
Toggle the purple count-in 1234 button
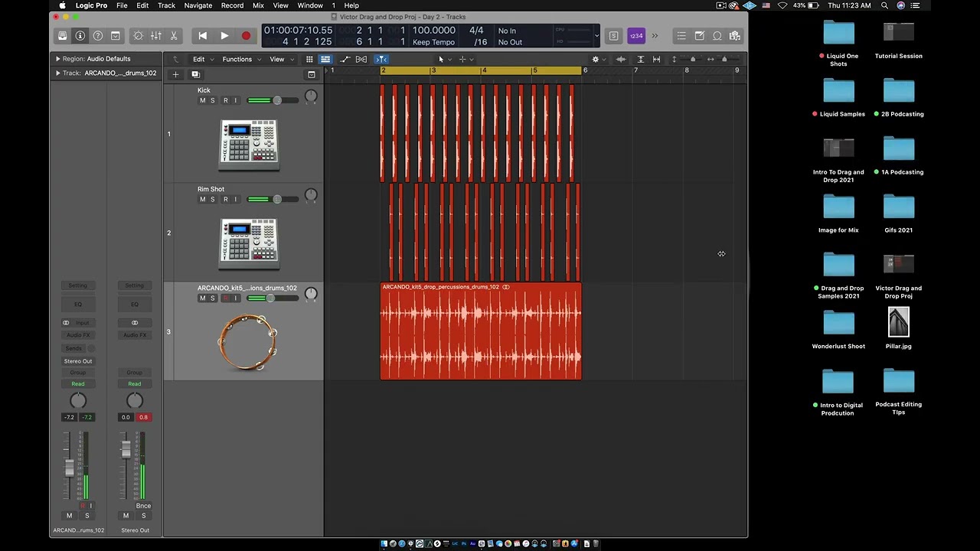[x=635, y=36]
